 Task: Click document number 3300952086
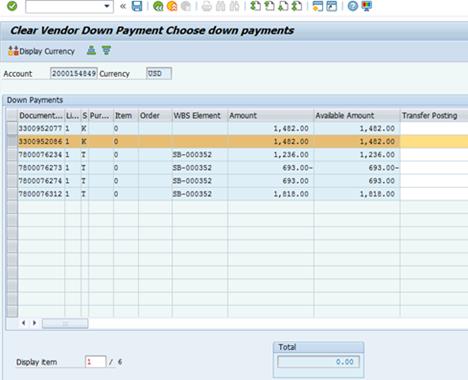click(x=40, y=141)
